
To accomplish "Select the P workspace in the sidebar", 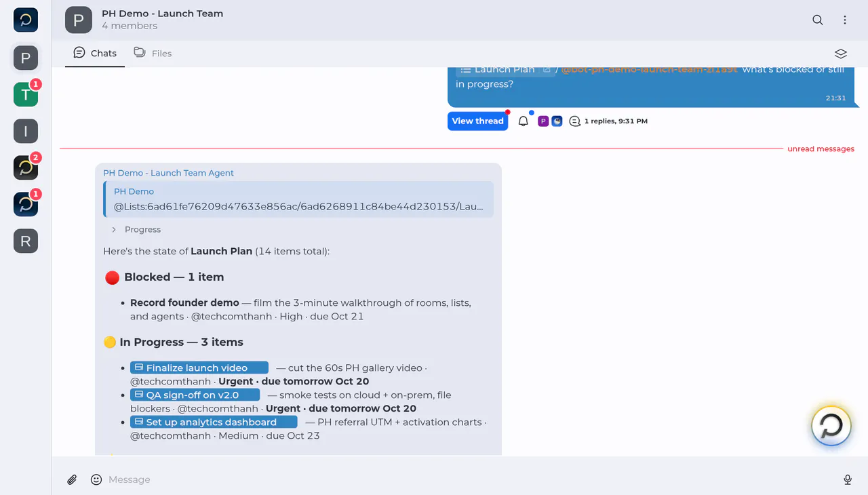I will click(26, 58).
